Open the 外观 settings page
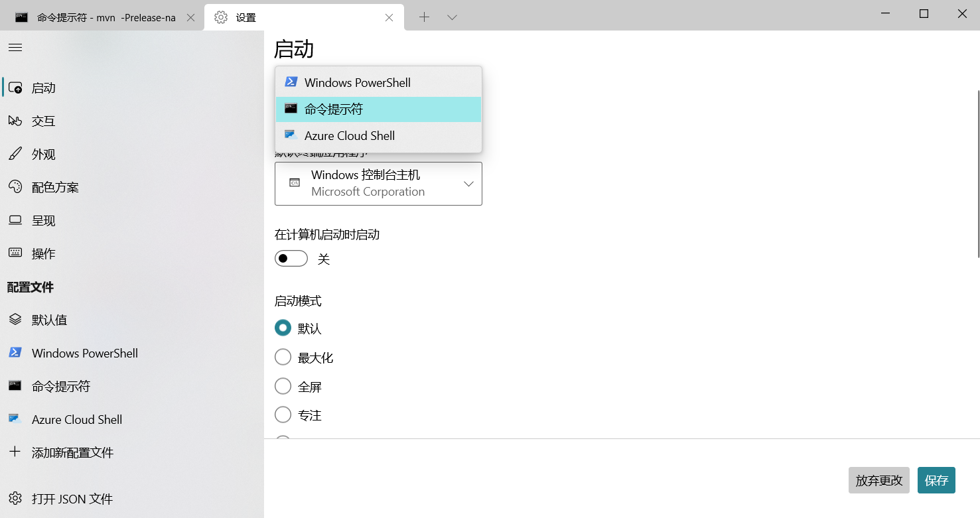This screenshot has width=980, height=518. pos(132,154)
